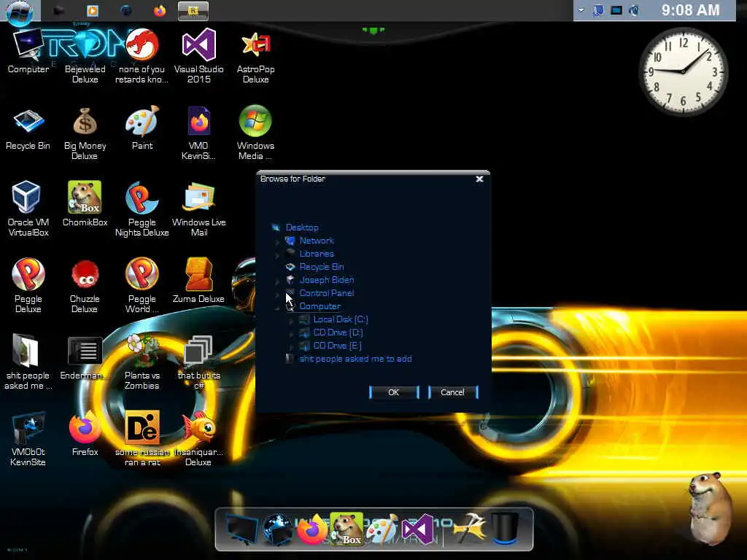
Task: Open the recycle bin icon in the dock
Action: click(x=505, y=529)
